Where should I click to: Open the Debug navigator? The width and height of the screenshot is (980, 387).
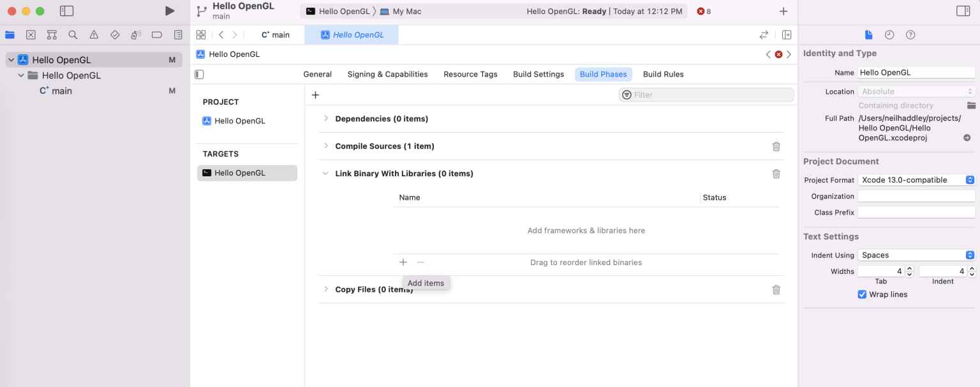tap(136, 35)
